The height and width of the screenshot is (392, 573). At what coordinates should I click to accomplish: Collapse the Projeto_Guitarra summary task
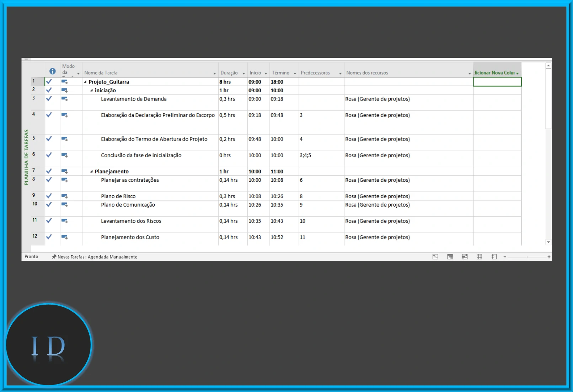click(85, 82)
